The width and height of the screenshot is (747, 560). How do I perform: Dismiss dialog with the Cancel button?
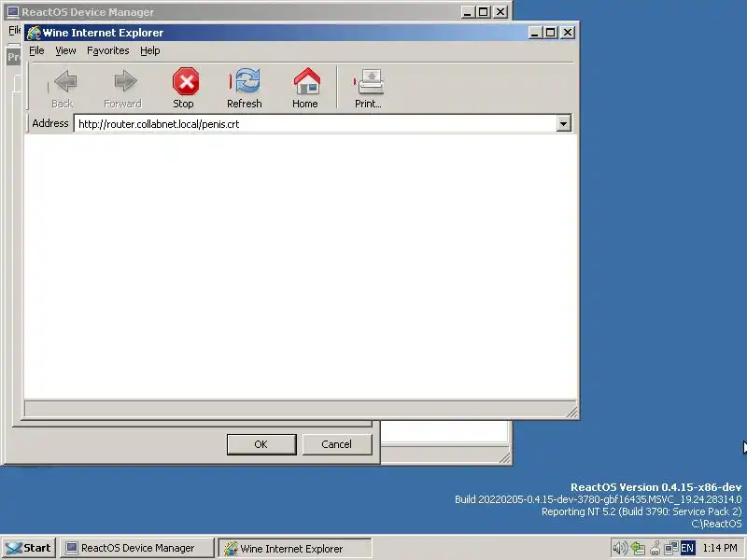point(337,444)
